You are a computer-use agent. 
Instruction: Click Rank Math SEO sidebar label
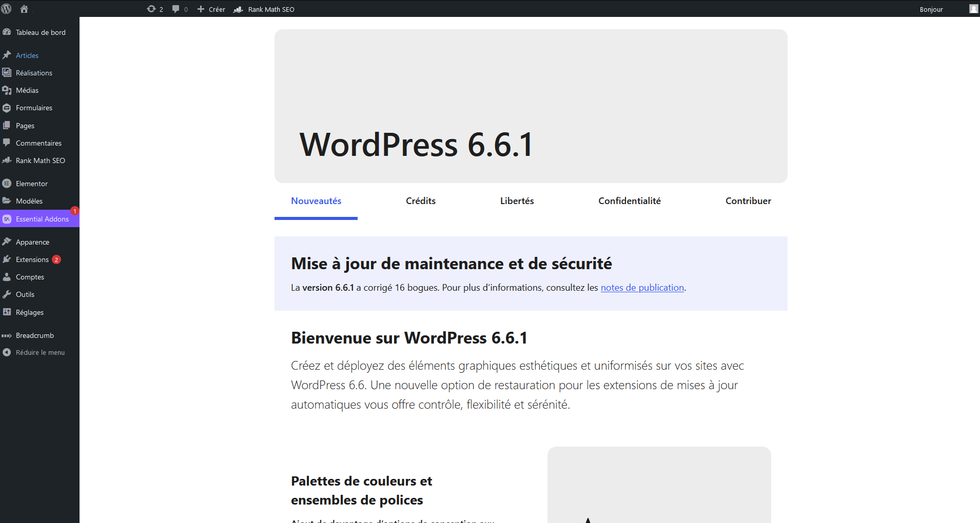click(x=41, y=160)
